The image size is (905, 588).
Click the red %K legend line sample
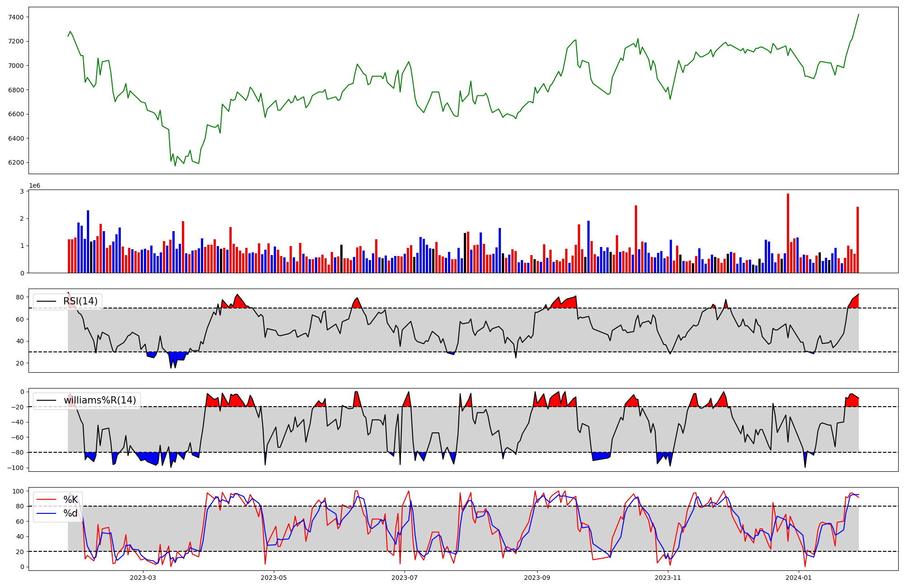click(x=47, y=500)
